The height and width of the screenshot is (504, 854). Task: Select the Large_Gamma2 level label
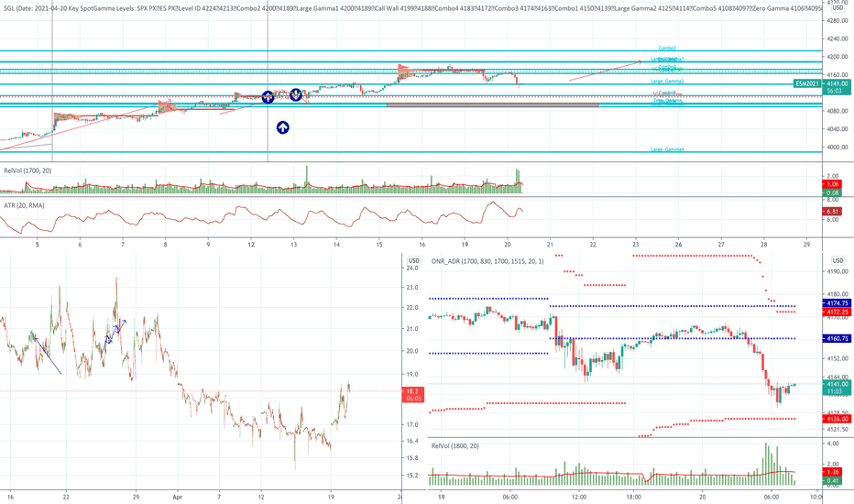667,82
